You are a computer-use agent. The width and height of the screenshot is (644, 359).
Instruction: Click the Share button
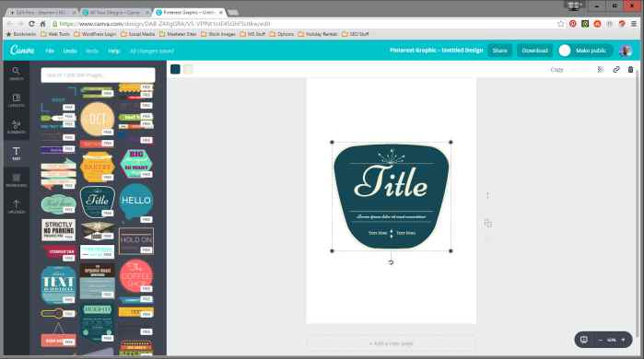tap(500, 51)
